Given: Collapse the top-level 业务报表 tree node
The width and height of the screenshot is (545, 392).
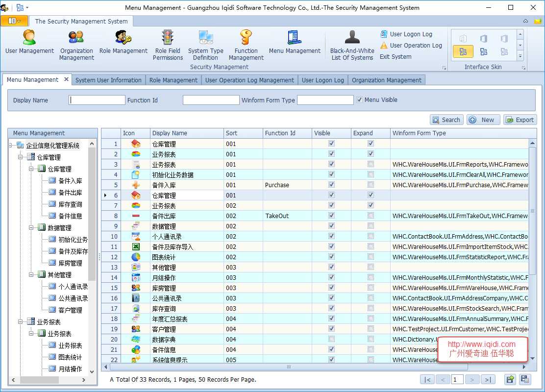Looking at the screenshot, I should [x=21, y=322].
